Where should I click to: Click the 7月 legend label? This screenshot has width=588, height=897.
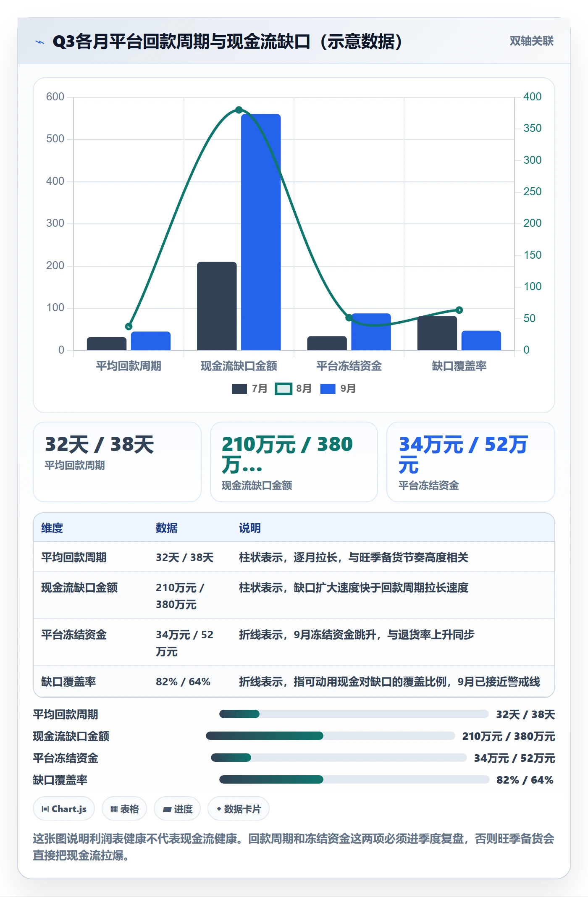coord(260,389)
